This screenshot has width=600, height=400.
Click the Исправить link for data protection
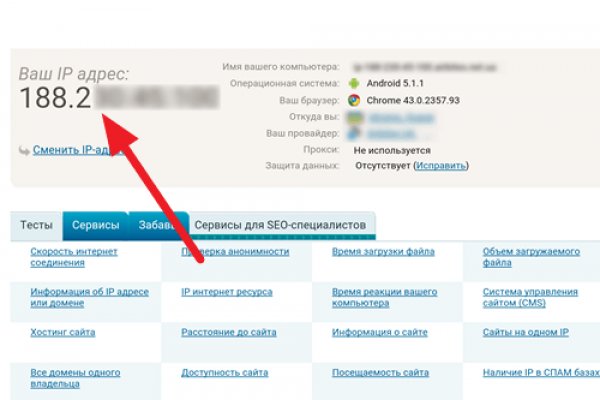[438, 164]
